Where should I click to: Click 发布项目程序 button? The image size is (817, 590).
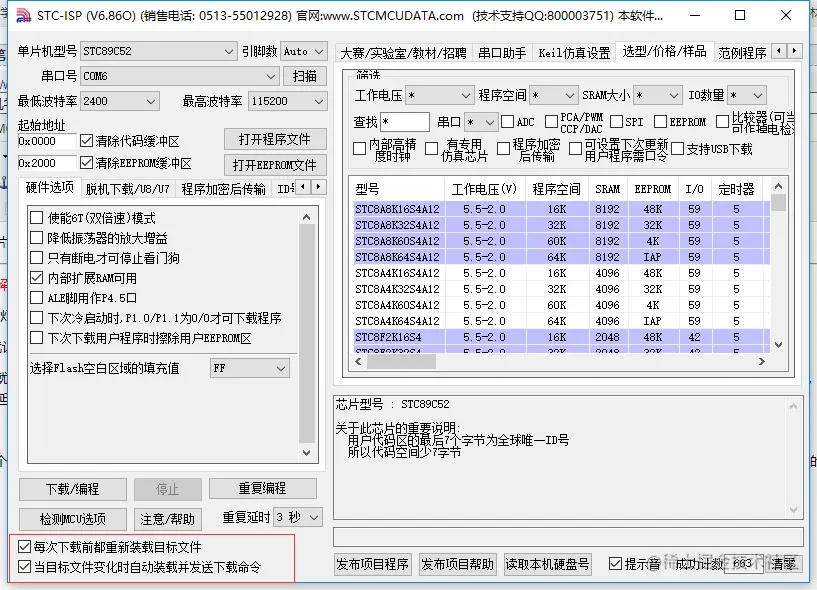point(372,564)
